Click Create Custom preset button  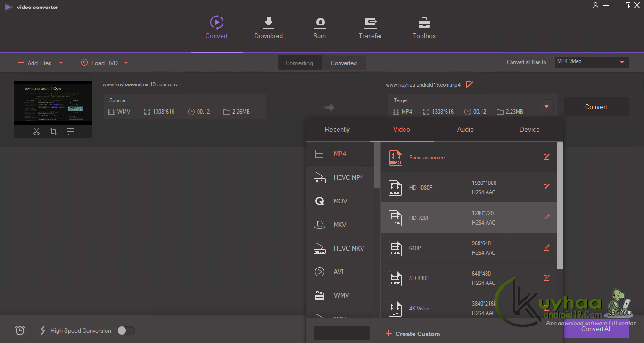pos(413,334)
